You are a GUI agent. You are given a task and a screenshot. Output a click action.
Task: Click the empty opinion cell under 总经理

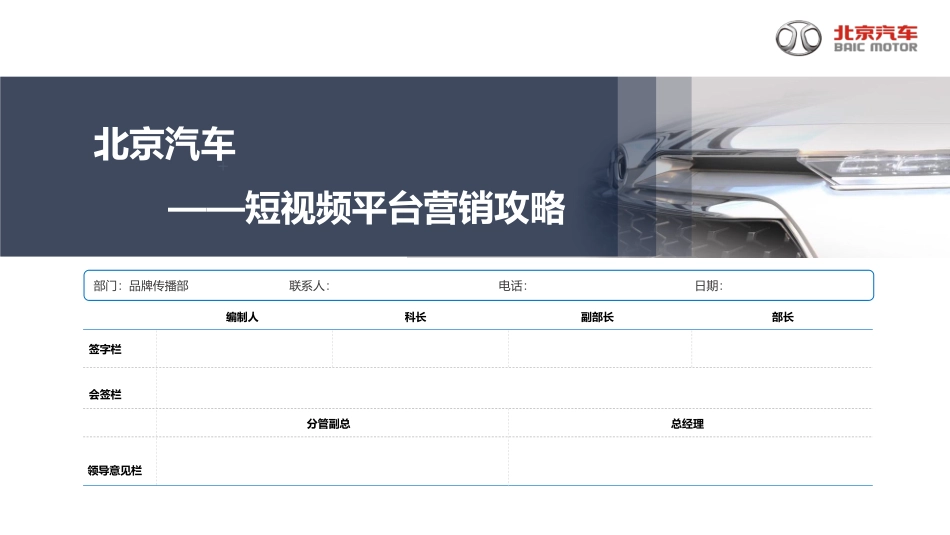pyautogui.click(x=689, y=461)
